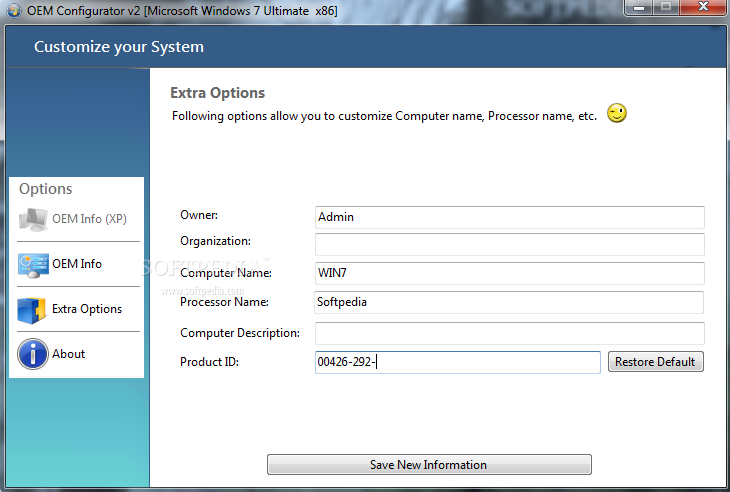
Task: Click the Processor Name: label
Action: pyautogui.click(x=224, y=302)
